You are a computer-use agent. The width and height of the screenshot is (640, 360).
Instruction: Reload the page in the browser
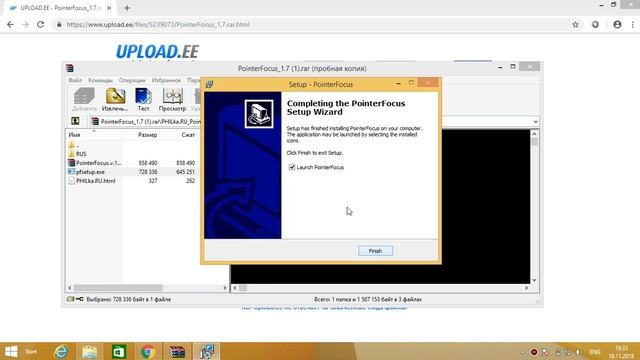pyautogui.click(x=40, y=24)
